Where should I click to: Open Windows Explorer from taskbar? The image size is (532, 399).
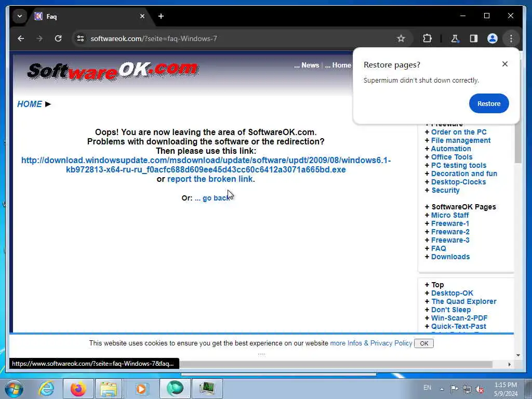(x=109, y=389)
